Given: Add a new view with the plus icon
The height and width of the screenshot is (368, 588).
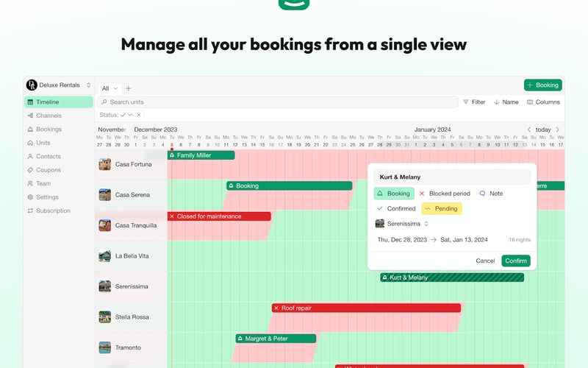Looking at the screenshot, I should coord(128,88).
